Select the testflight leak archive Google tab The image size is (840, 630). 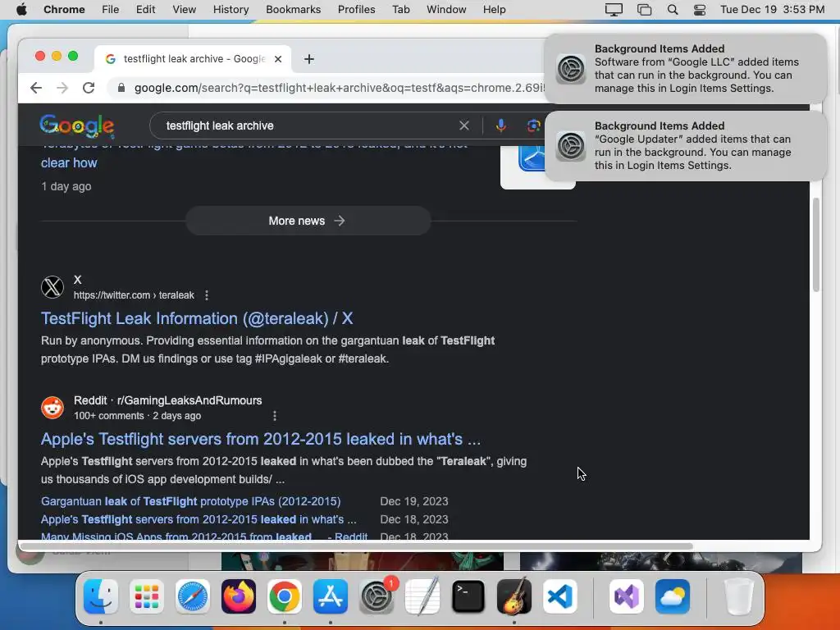193,59
